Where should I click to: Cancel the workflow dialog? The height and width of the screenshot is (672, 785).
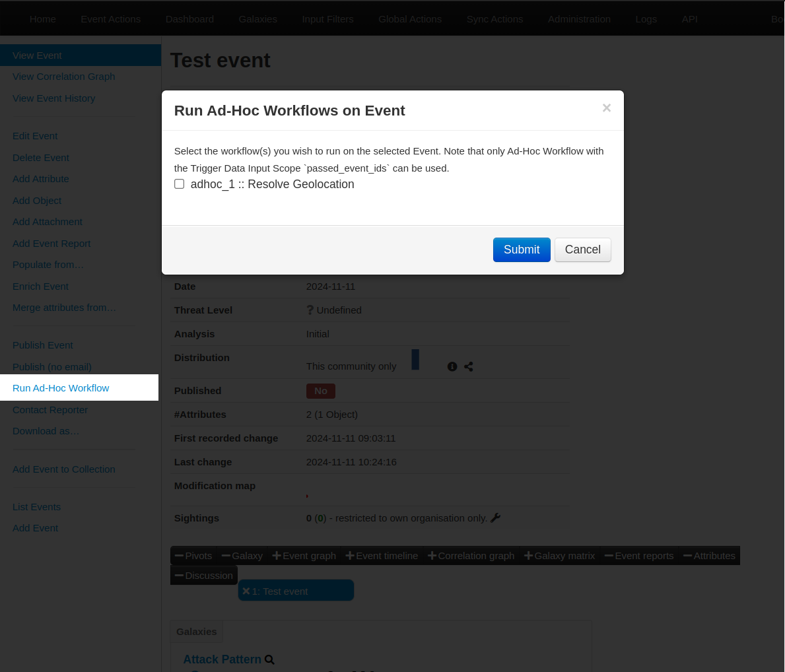click(x=582, y=250)
